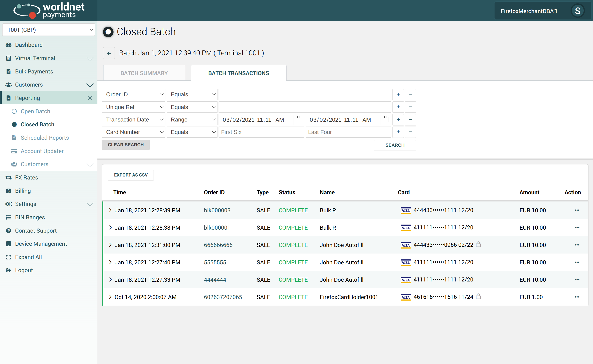Open the Range operator dropdown
The width and height of the screenshot is (593, 364).
[192, 120]
